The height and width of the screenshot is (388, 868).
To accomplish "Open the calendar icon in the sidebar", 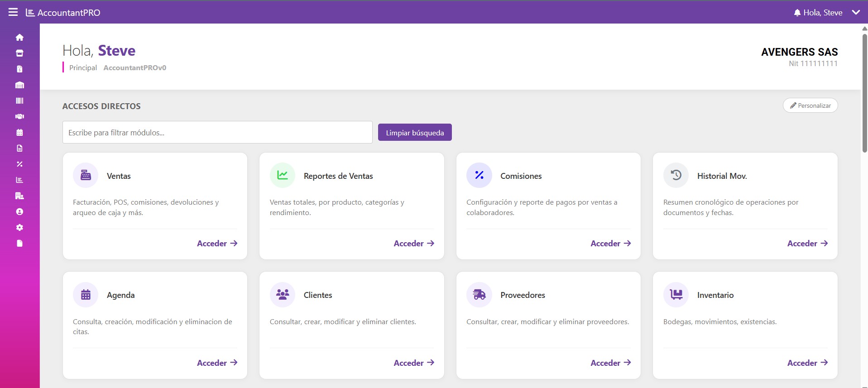I will (x=19, y=132).
